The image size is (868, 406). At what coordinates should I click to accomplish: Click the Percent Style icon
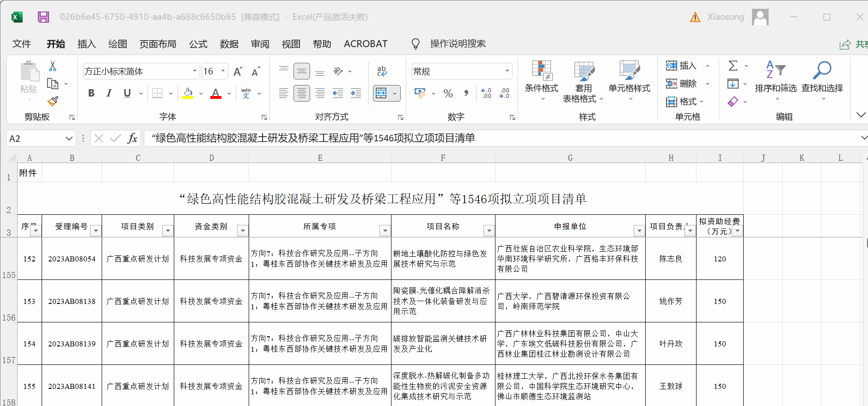pos(448,94)
